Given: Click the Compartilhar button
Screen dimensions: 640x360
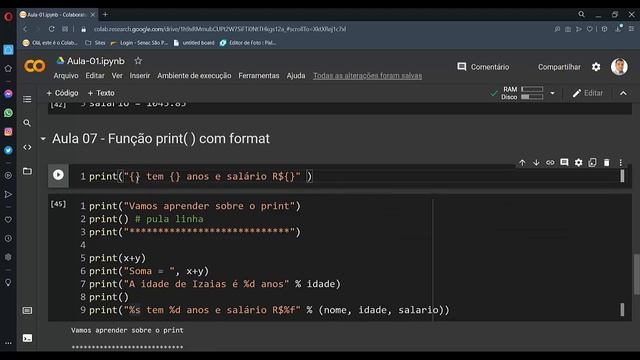Looking at the screenshot, I should click(x=559, y=67).
